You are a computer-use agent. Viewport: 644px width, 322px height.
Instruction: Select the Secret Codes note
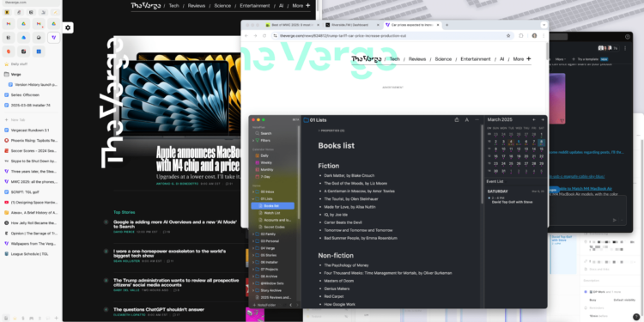click(274, 227)
